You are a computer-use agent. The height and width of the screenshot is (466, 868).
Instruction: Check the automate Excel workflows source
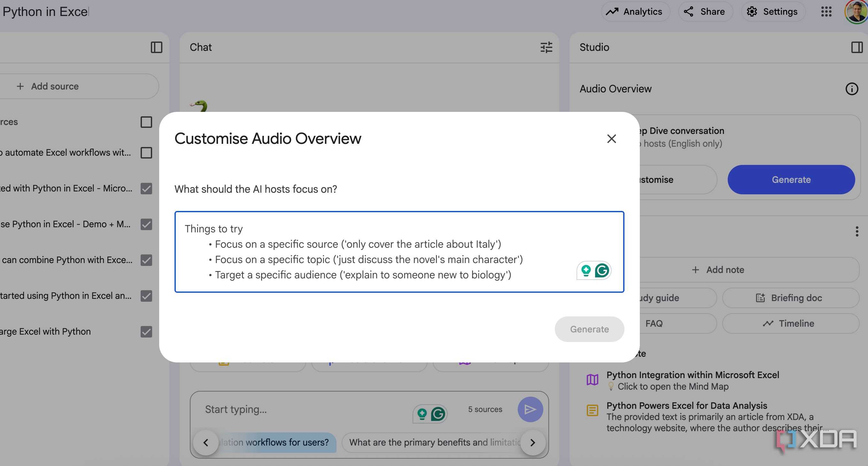coord(146,153)
